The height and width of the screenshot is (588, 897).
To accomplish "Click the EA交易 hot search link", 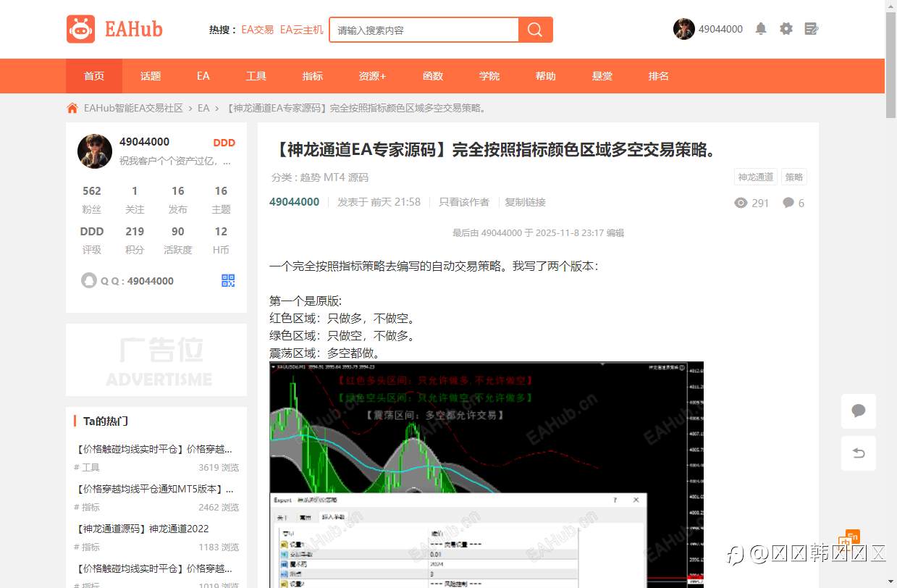I will (257, 30).
